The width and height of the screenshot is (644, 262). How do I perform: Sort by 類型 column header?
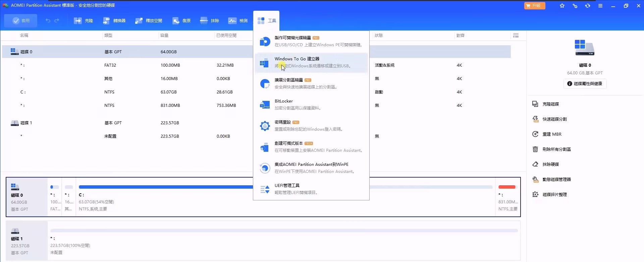coord(108,36)
